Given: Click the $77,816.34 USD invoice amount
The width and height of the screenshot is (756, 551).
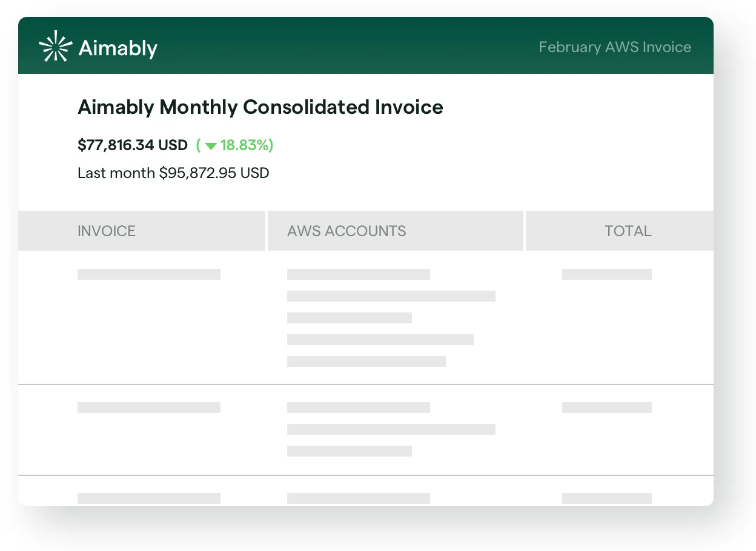Looking at the screenshot, I should click(x=133, y=145).
